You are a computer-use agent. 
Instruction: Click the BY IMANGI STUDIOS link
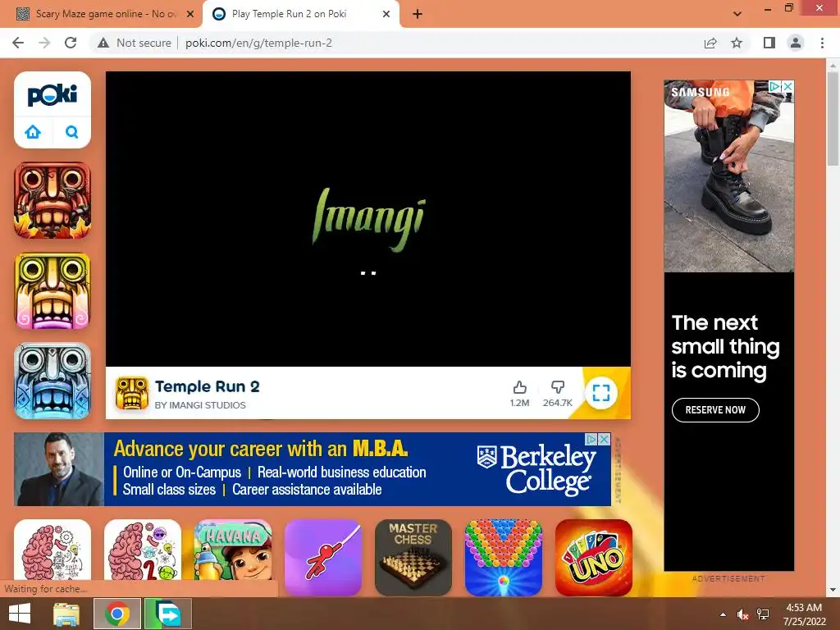click(x=200, y=405)
